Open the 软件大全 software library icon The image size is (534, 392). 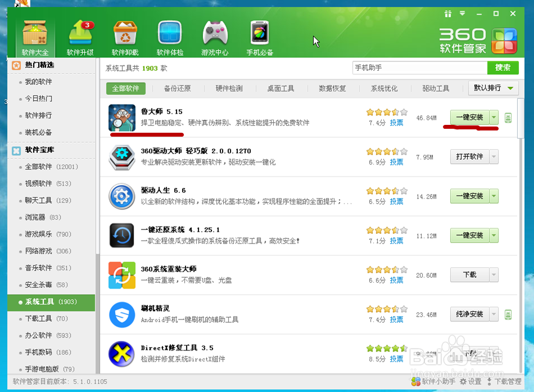pyautogui.click(x=35, y=37)
